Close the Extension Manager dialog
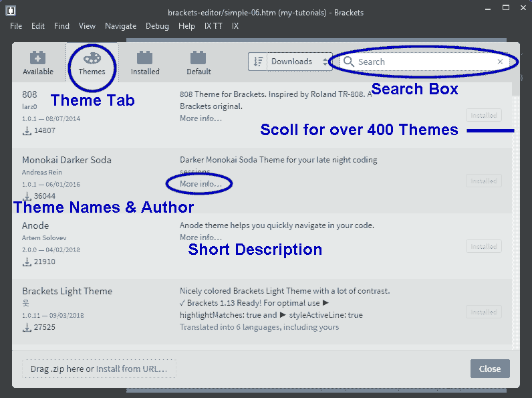The image size is (532, 398). [490, 369]
